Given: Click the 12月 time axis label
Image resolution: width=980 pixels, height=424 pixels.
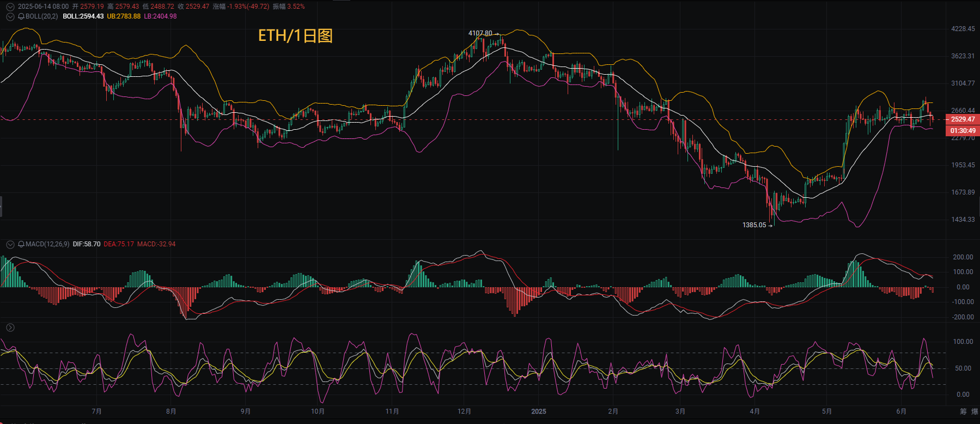Looking at the screenshot, I should tap(465, 411).
